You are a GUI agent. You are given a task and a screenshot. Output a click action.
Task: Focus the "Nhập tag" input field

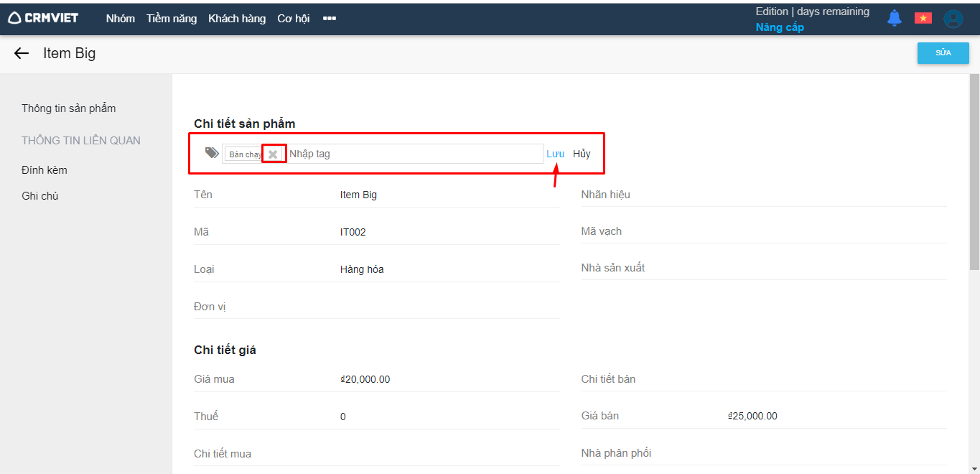413,154
